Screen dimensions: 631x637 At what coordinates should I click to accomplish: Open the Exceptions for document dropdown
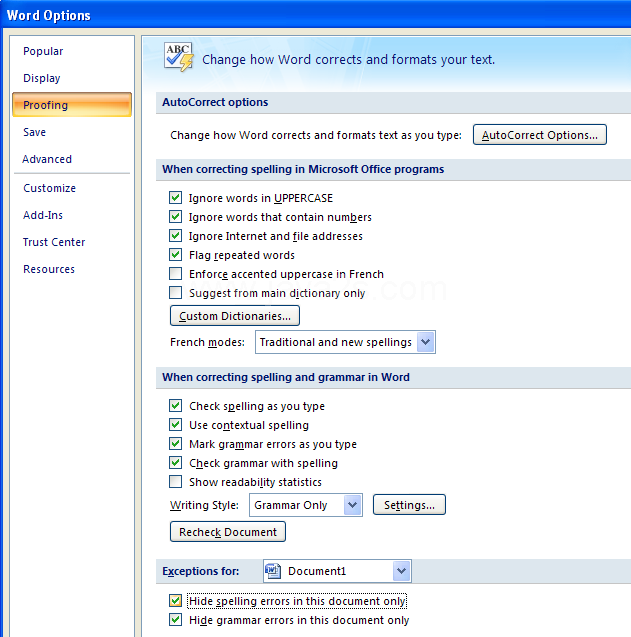coord(337,571)
